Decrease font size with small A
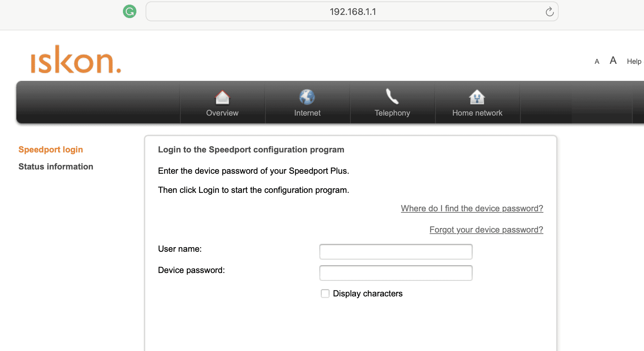 click(x=597, y=62)
